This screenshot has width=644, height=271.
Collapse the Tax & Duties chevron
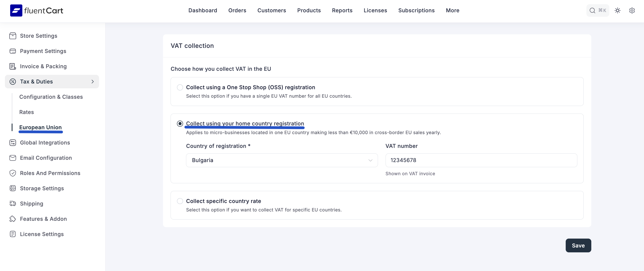tap(92, 82)
